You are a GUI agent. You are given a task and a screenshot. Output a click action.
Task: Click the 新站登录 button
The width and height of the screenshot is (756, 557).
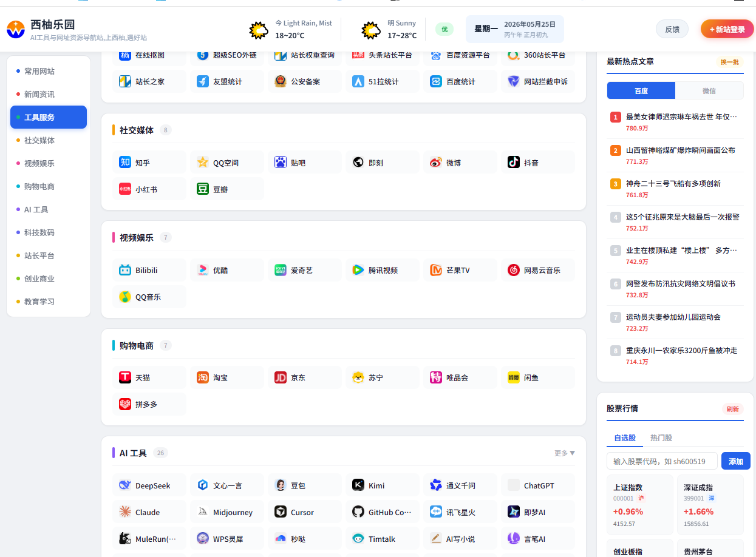pyautogui.click(x=727, y=29)
